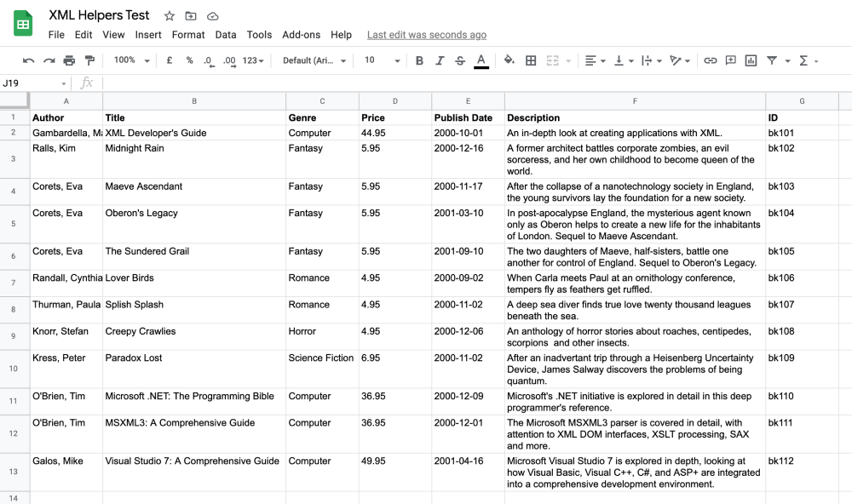Apply strikethrough formatting
This screenshot has width=852, height=504.
coord(459,60)
